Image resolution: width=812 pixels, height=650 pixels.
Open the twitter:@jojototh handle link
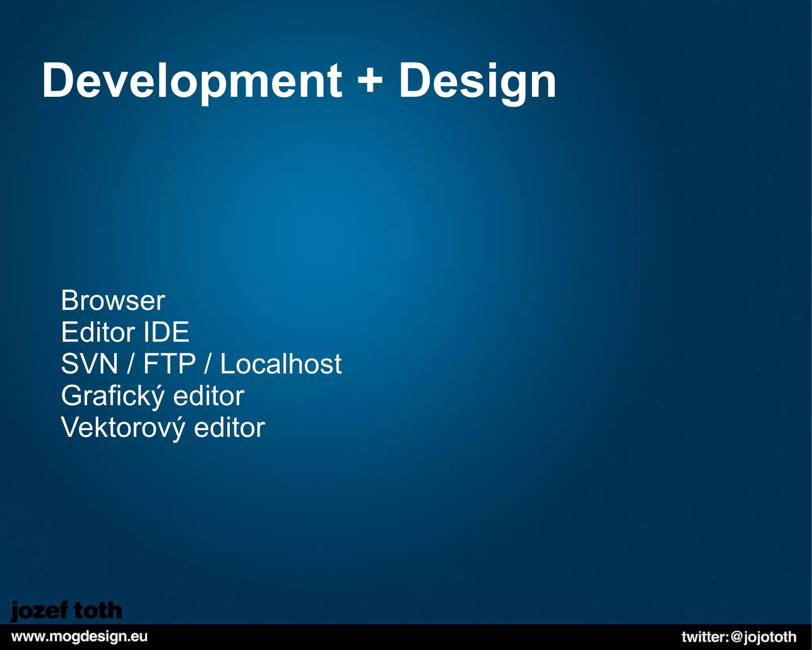click(739, 637)
